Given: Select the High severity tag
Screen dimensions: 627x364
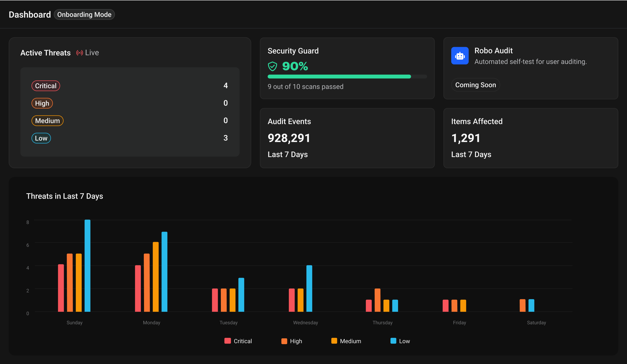Looking at the screenshot, I should [x=42, y=103].
